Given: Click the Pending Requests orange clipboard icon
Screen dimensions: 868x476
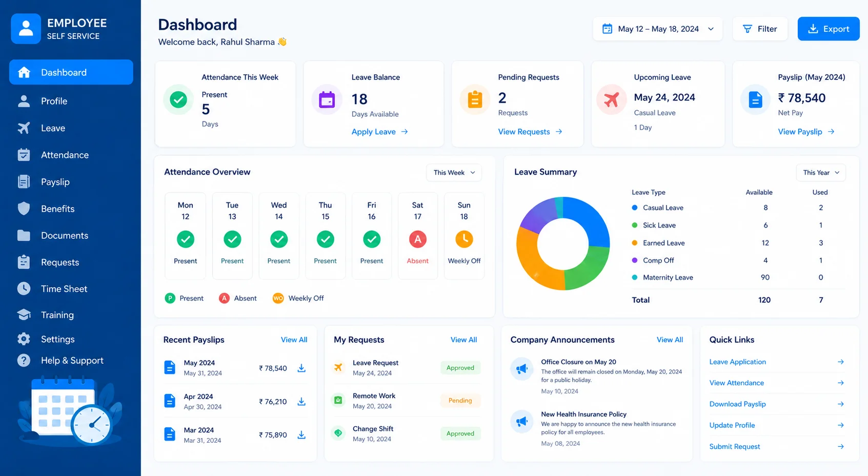Looking at the screenshot, I should pos(475,99).
